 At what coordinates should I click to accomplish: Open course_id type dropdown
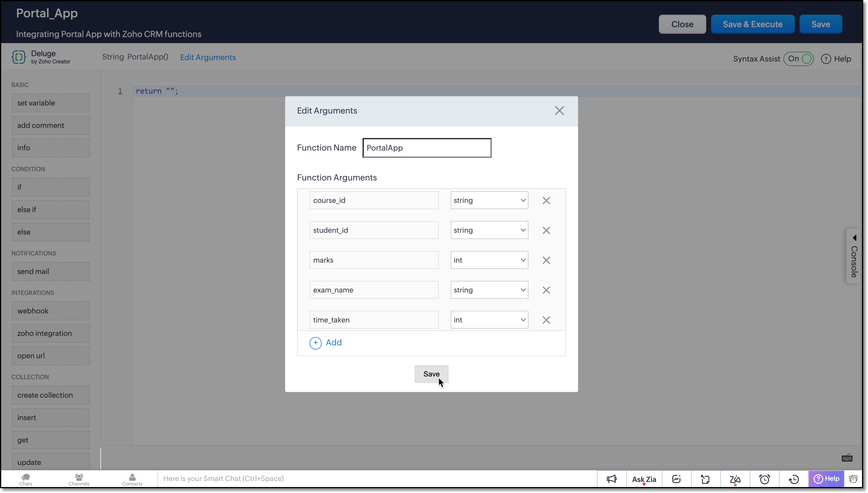[x=489, y=200]
